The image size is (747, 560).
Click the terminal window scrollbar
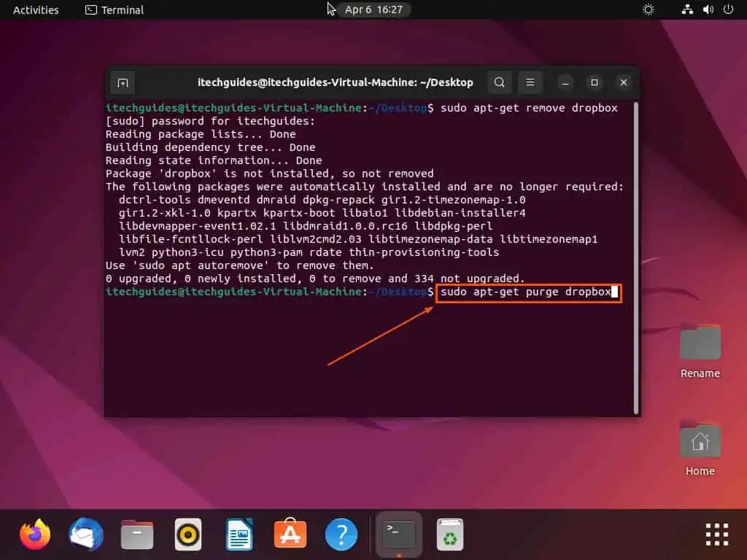pyautogui.click(x=635, y=255)
